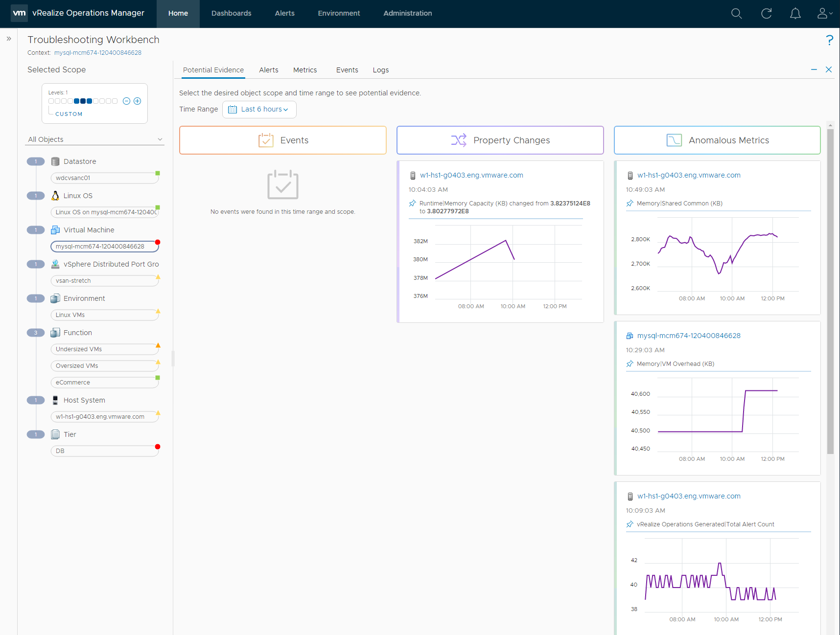Click the Datastore type icon
Viewport: 840px width, 635px height.
tap(55, 161)
